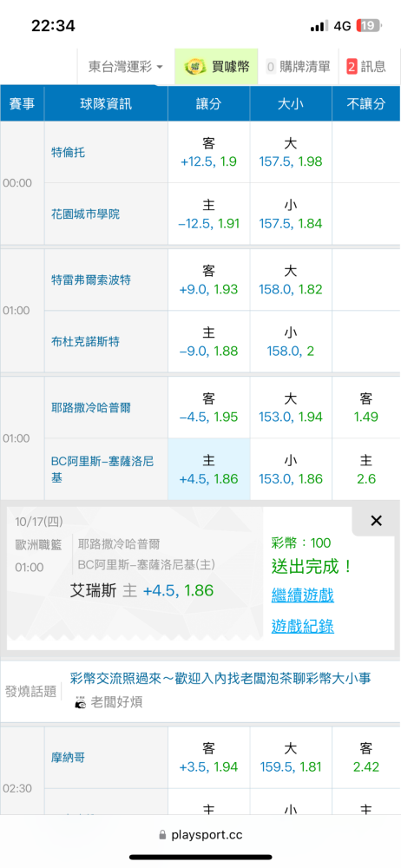Select 花園城市學院 home spread −12.5, 1.91

(x=209, y=214)
